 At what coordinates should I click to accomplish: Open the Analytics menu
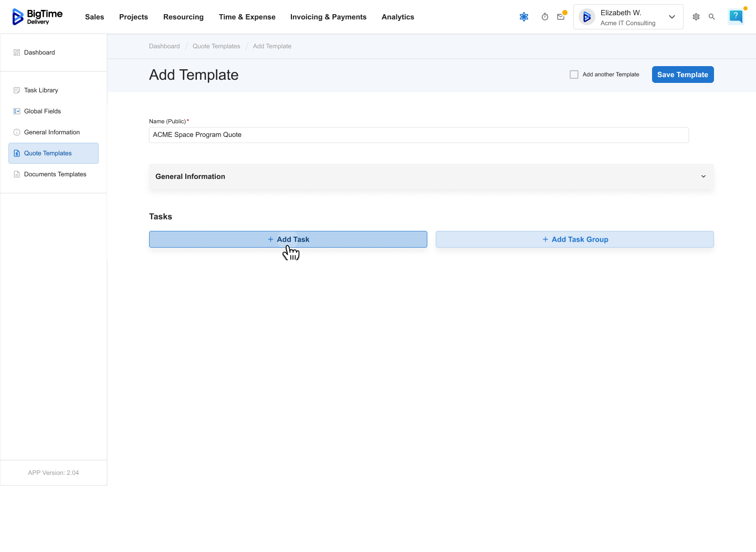(x=397, y=17)
